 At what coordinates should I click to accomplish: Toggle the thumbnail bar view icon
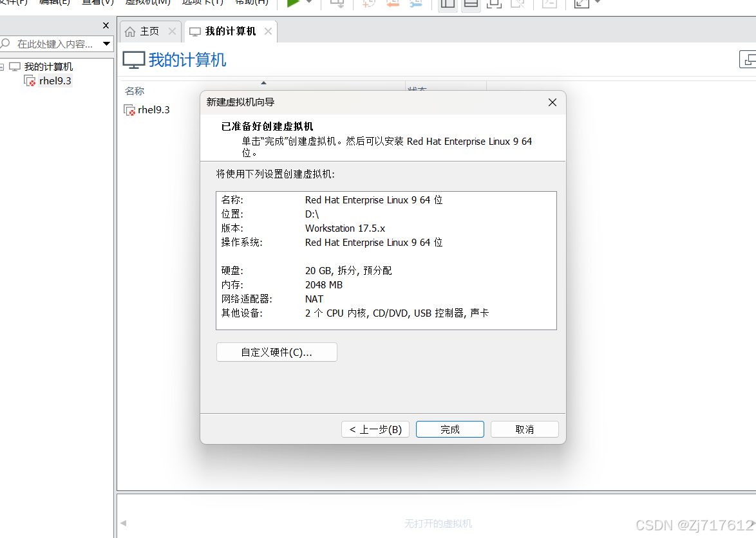471,4
